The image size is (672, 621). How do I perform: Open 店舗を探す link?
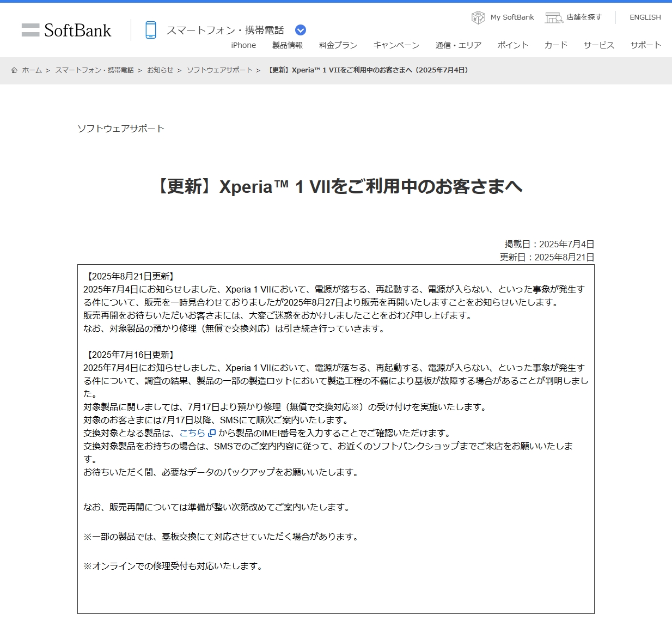(584, 17)
